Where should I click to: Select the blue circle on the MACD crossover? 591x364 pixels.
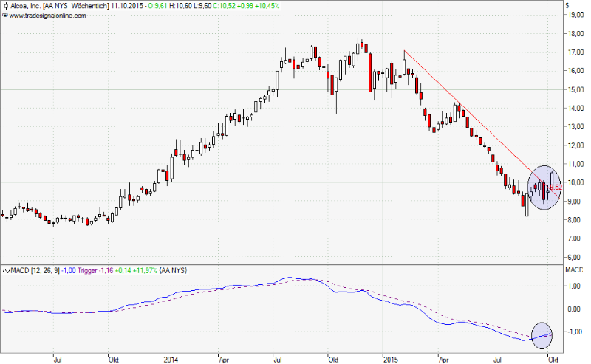(542, 335)
